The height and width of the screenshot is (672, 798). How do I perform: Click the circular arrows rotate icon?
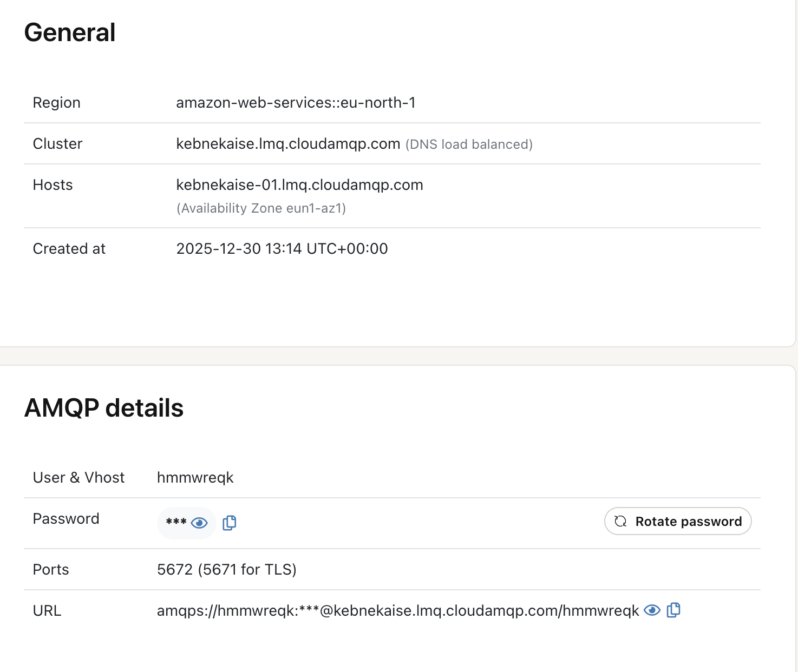click(620, 521)
